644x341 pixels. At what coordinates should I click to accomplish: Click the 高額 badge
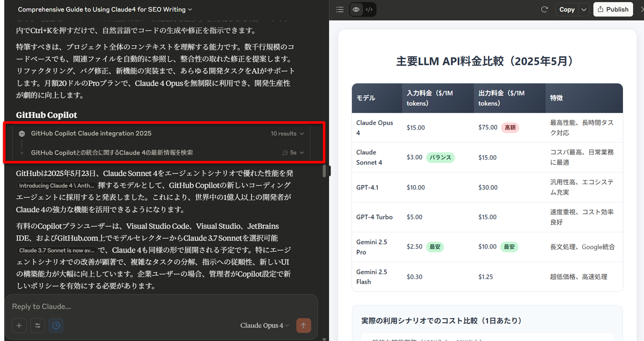tap(510, 127)
